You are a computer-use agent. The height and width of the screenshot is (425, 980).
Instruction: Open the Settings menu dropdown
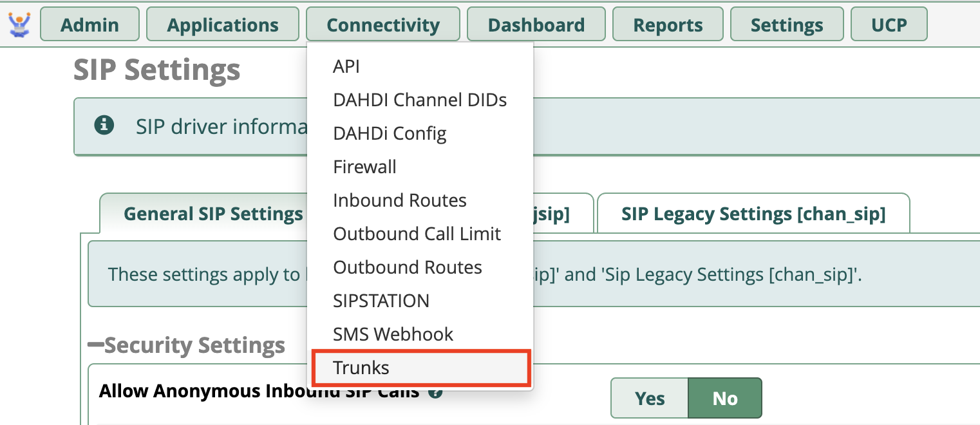click(x=786, y=24)
